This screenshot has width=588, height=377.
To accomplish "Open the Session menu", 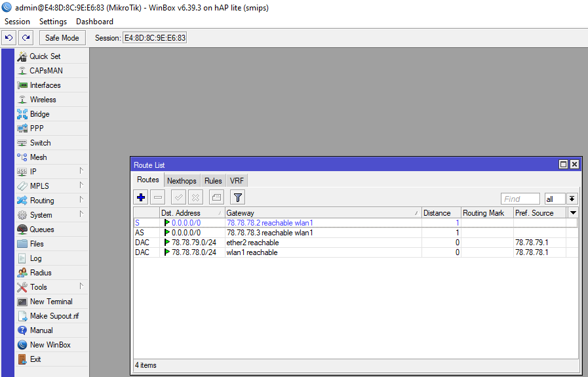I will click(x=17, y=22).
